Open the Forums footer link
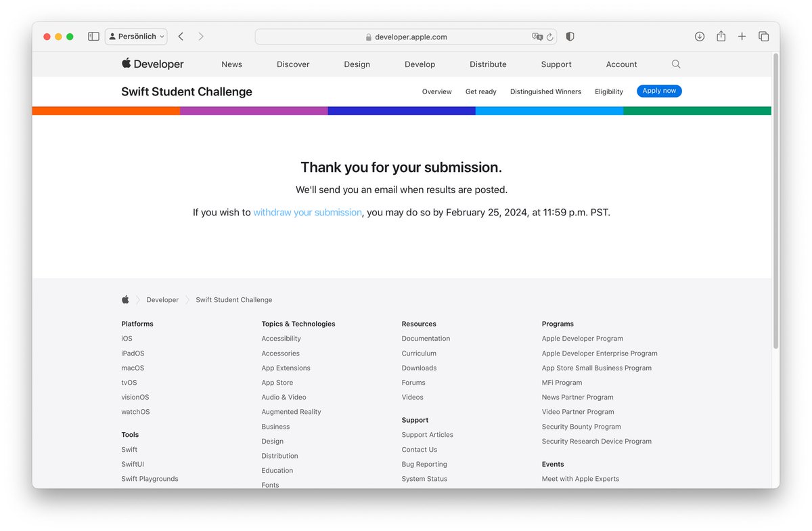Viewport: 812px width, 531px height. tap(413, 383)
